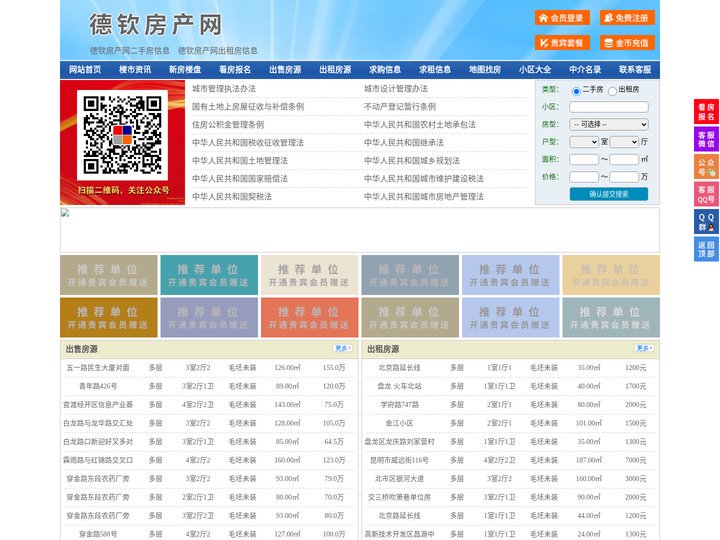Screen dimensions: 720x540
Task: Open 地图找房 in navigation bar
Action: click(485, 70)
